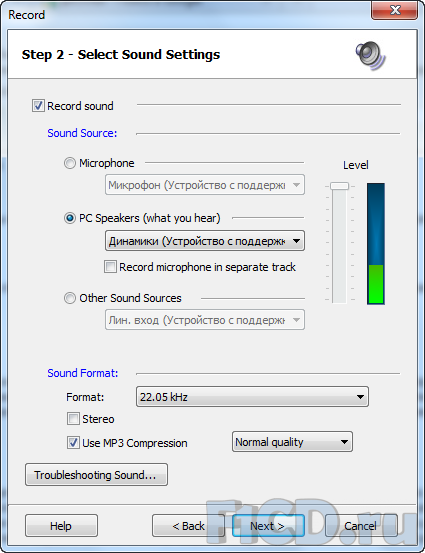
Task: Select the Microphone radio button
Action: point(69,163)
